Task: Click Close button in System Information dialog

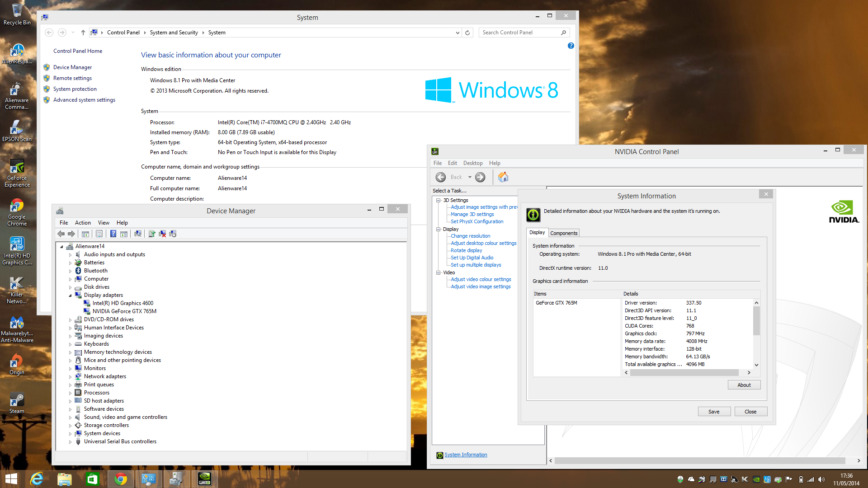Action: tap(750, 412)
